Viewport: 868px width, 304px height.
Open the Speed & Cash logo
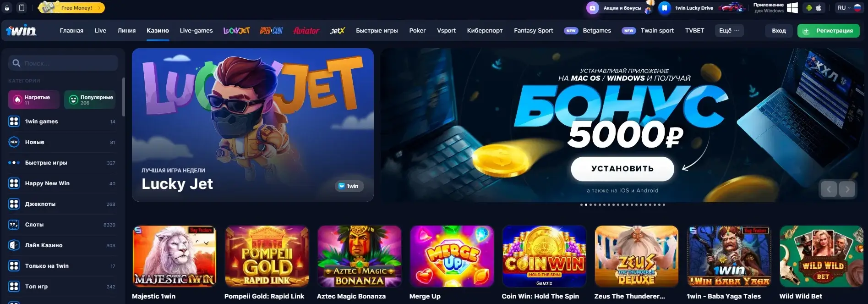click(x=271, y=31)
